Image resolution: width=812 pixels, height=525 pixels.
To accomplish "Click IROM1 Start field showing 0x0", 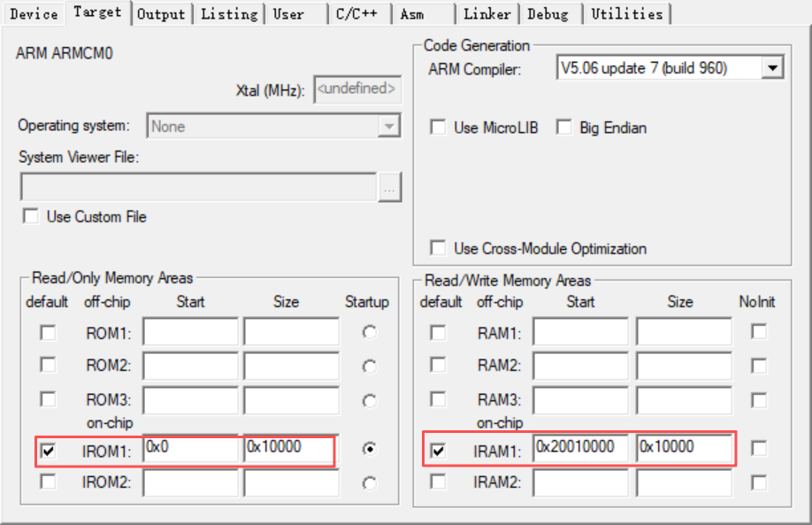I will point(190,448).
